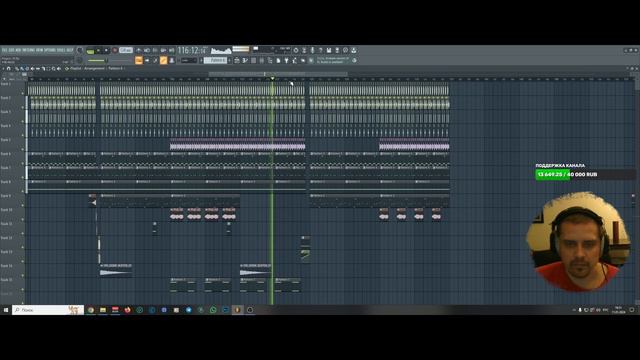Click the document project info icon

click(x=278, y=60)
